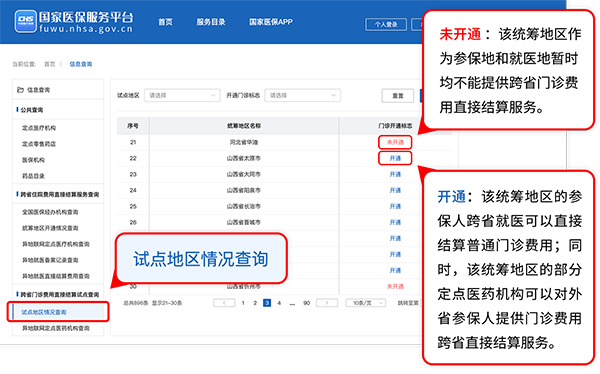Click the 开通 status in row 22
Screen dimensions: 600x374
pos(395,158)
